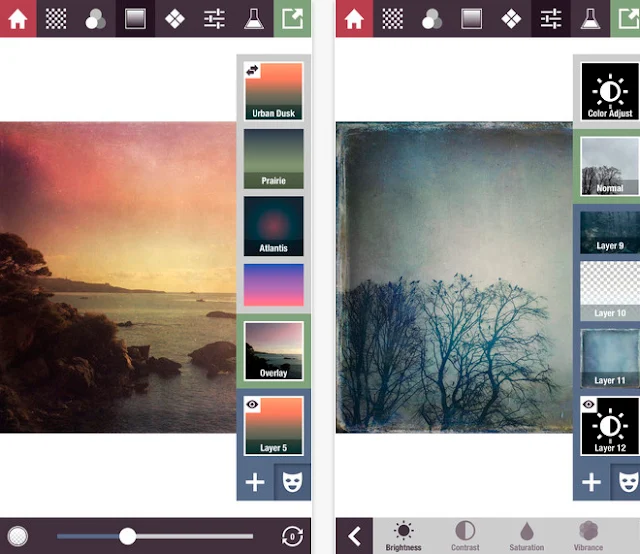The height and width of the screenshot is (554, 640).
Task: Tap the Home icon in right screen
Action: point(354,18)
